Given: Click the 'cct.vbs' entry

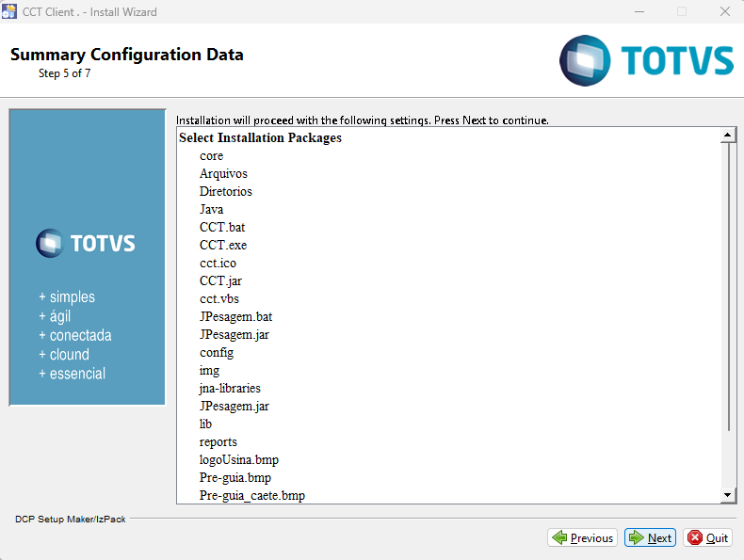Looking at the screenshot, I should [x=219, y=298].
